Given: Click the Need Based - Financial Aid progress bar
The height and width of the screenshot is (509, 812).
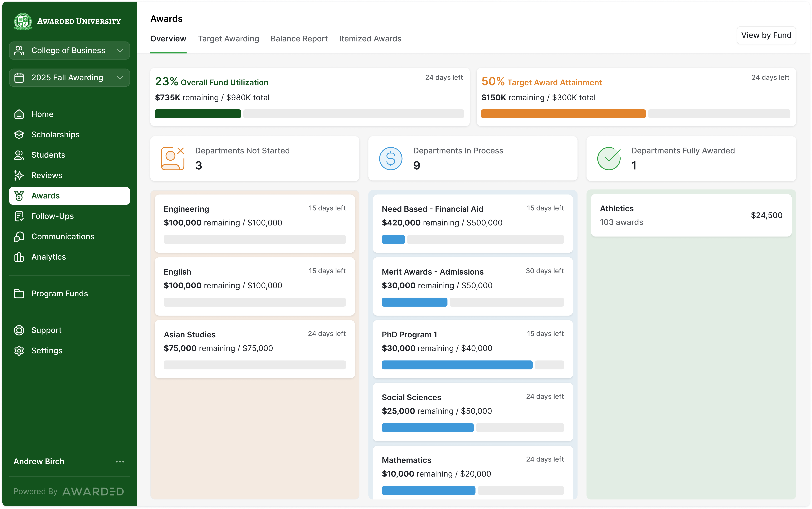Looking at the screenshot, I should tap(473, 239).
